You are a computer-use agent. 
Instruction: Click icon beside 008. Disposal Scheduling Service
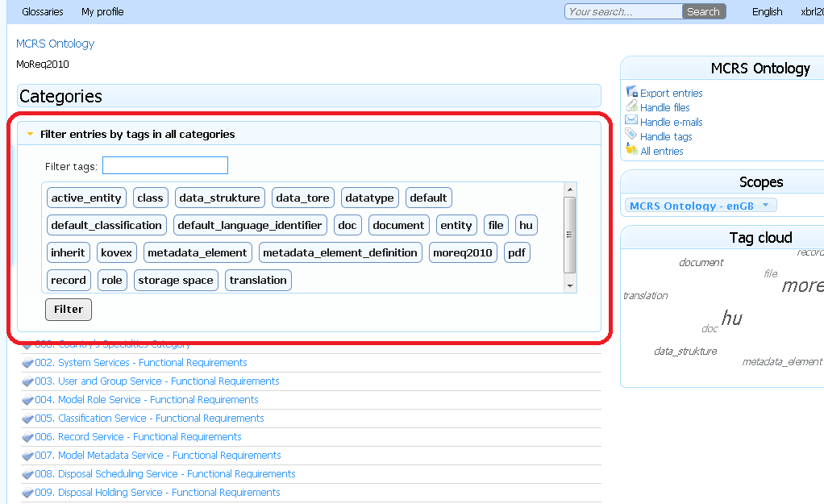point(28,475)
